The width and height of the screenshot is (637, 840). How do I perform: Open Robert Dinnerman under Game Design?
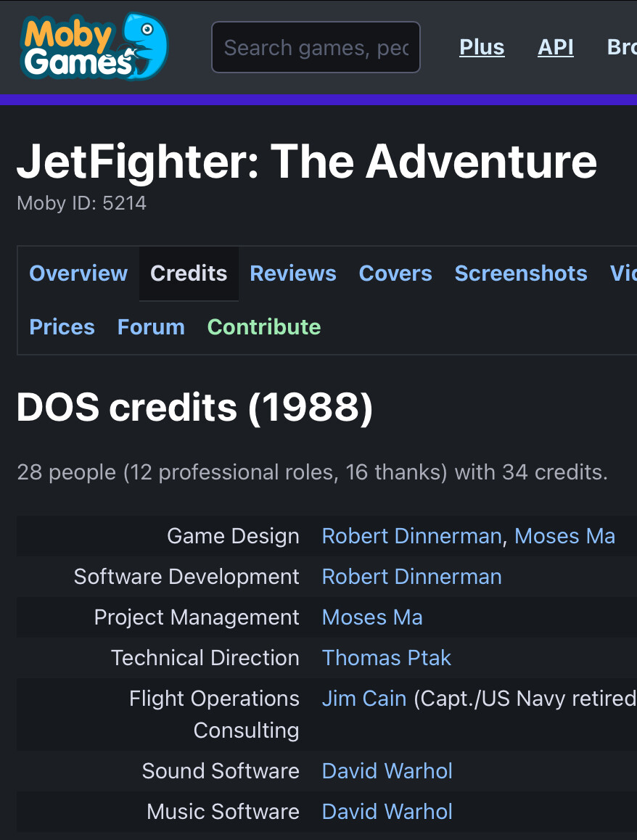point(411,536)
